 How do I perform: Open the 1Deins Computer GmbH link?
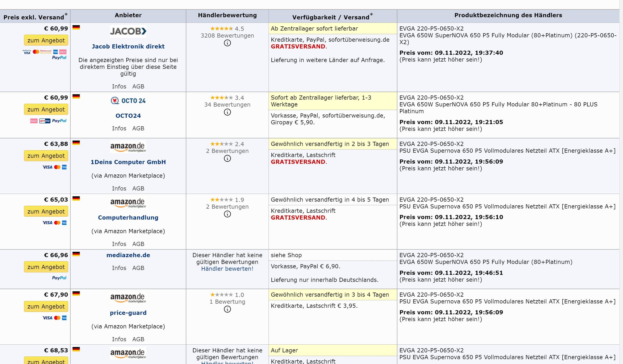coord(128,162)
